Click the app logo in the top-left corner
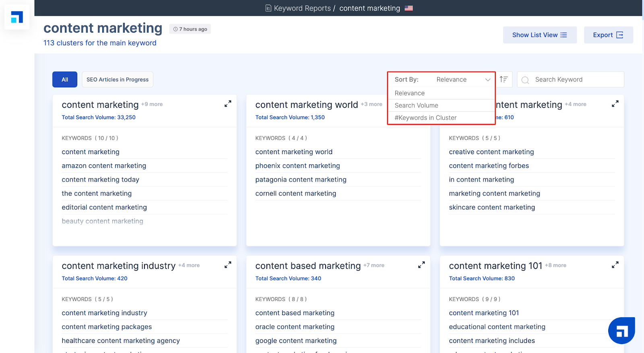The height and width of the screenshot is (353, 644). click(17, 17)
